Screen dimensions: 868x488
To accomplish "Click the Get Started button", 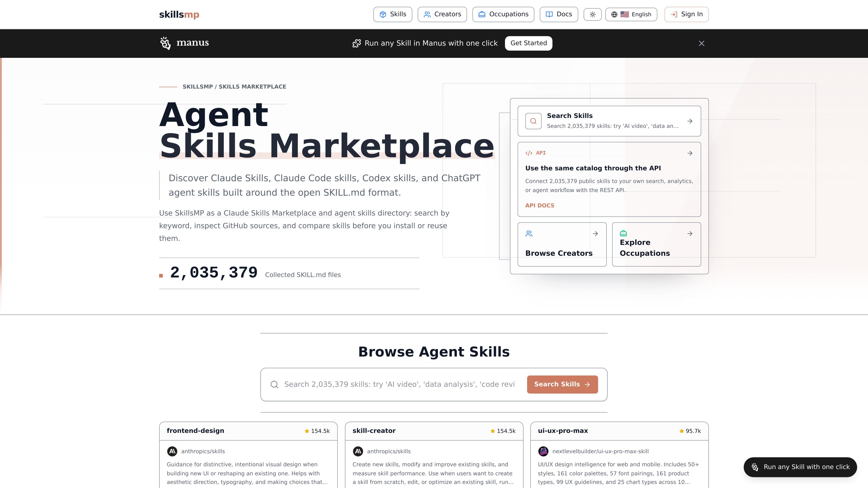I will tap(528, 43).
